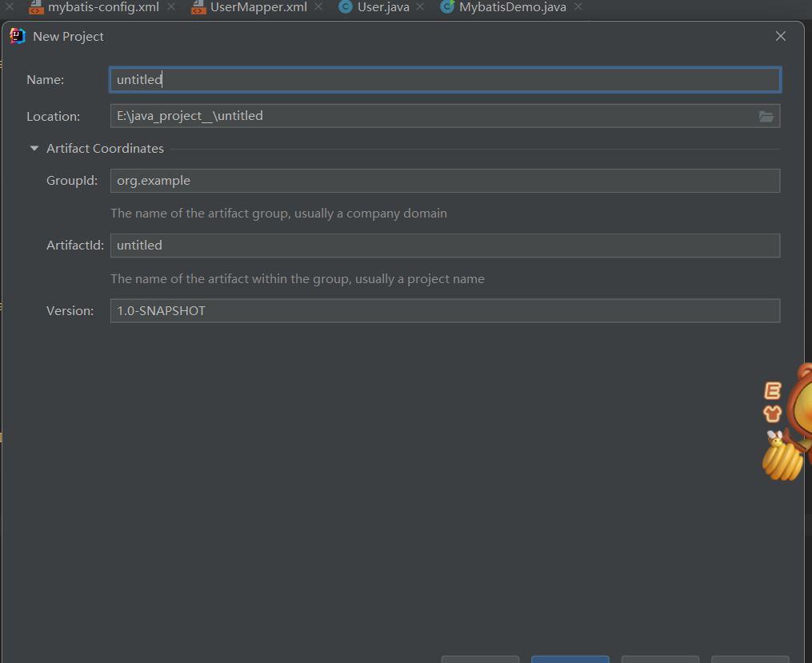
Task: Click the shirt icon on the mascot widget
Action: (773, 414)
